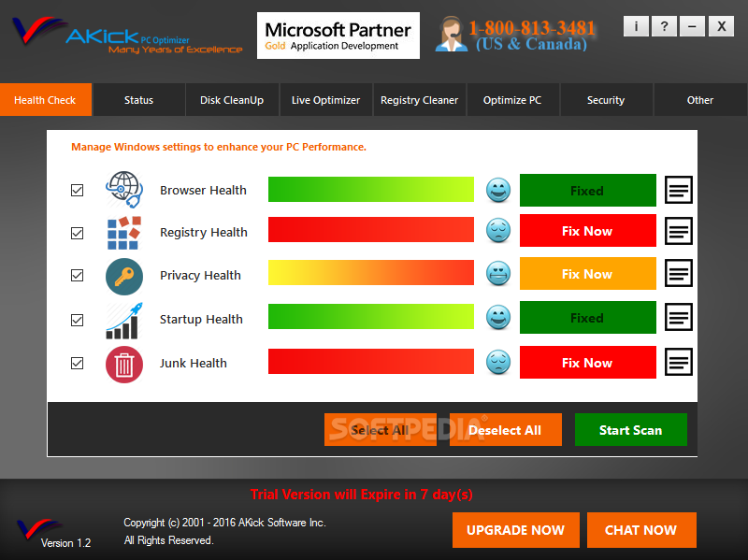Open support with CHAT NOW
Image resolution: width=748 pixels, height=560 pixels.
(641, 530)
